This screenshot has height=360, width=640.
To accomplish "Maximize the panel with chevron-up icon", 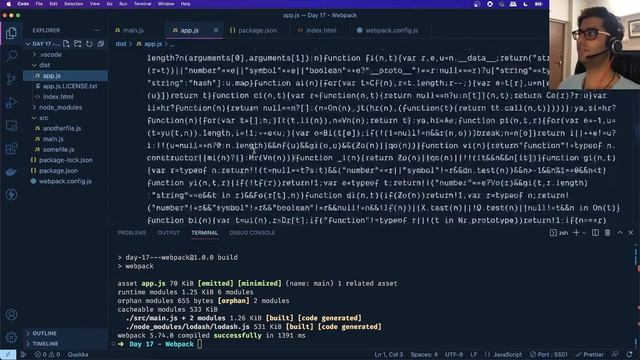I will pyautogui.click(x=620, y=233).
